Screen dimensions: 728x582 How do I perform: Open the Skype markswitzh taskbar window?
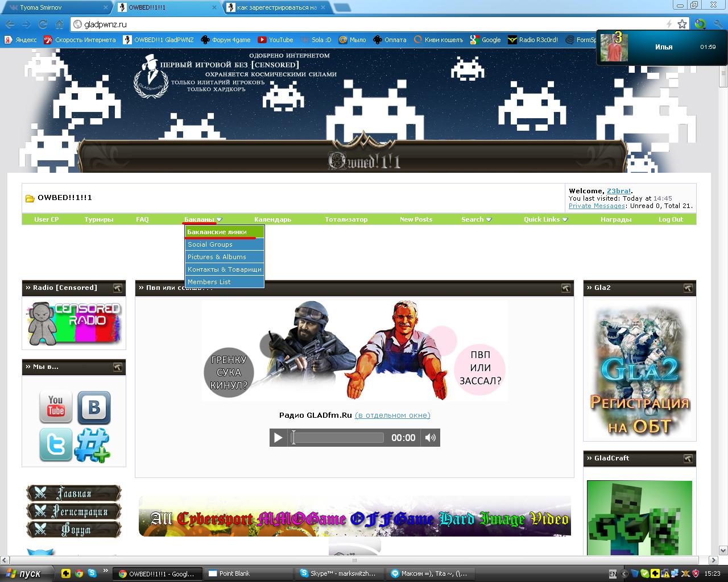pos(339,573)
